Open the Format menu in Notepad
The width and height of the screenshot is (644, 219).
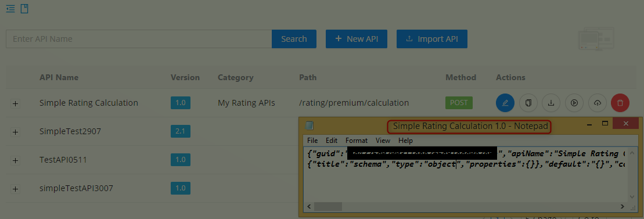pos(356,141)
